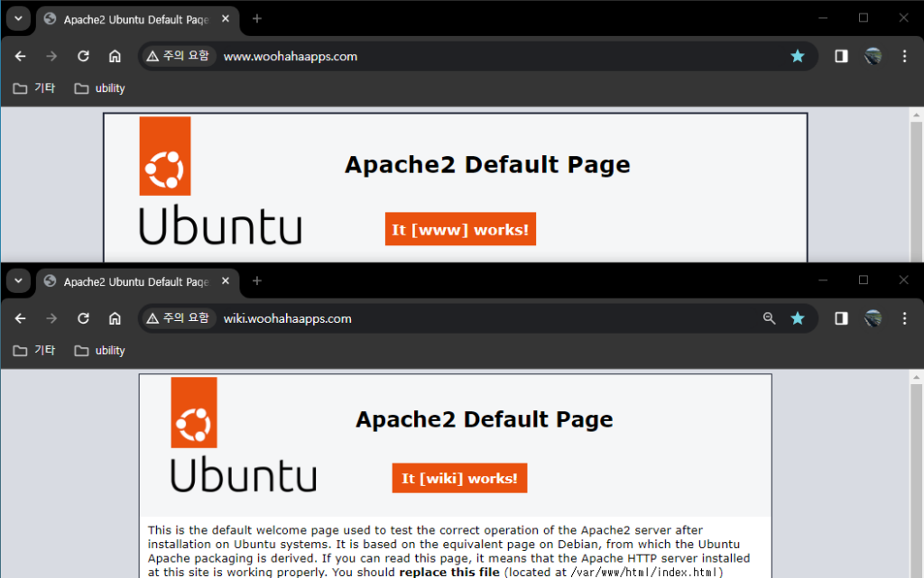Open profile avatar in www.woohahaapps.com window
Viewport: 924px width, 578px height.
[873, 56]
